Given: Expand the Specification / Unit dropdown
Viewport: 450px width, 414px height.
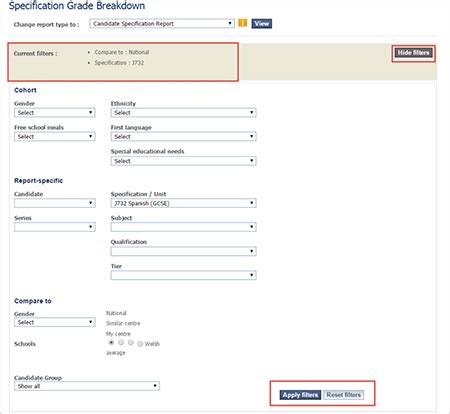Looking at the screenshot, I should pos(183,203).
